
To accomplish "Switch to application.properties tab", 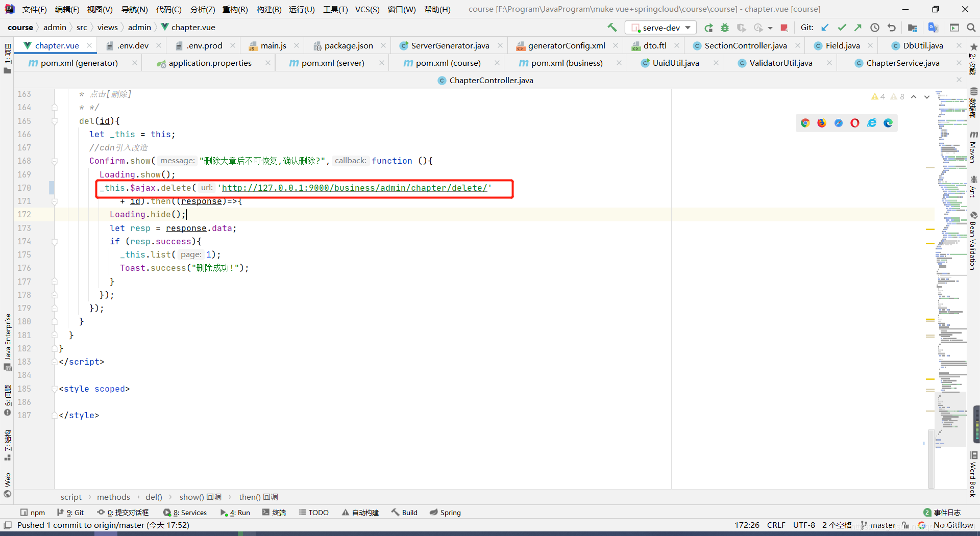I will [x=210, y=63].
